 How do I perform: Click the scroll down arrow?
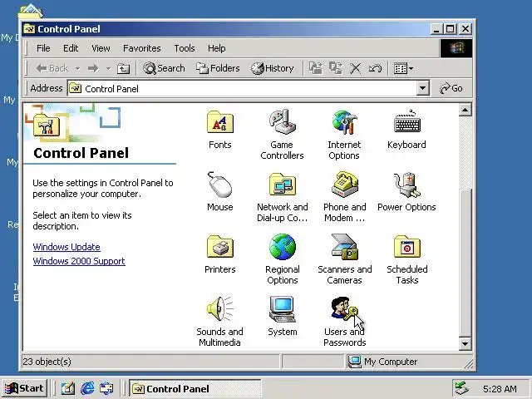[465, 344]
